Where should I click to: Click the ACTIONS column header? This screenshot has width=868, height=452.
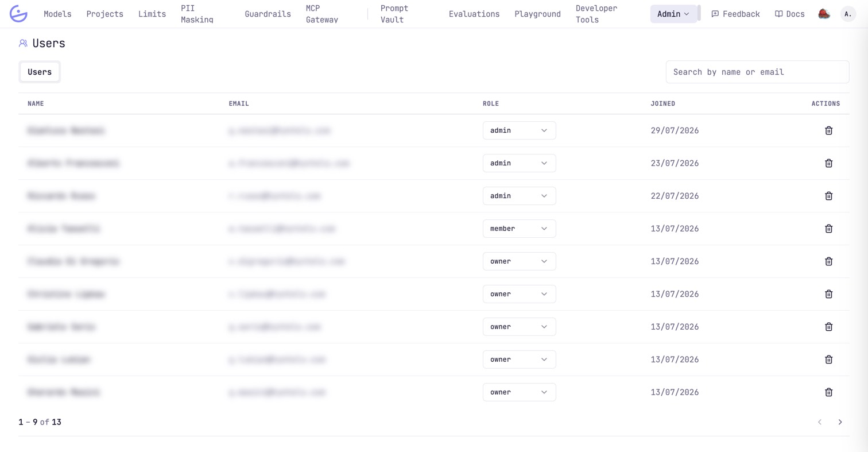(826, 103)
